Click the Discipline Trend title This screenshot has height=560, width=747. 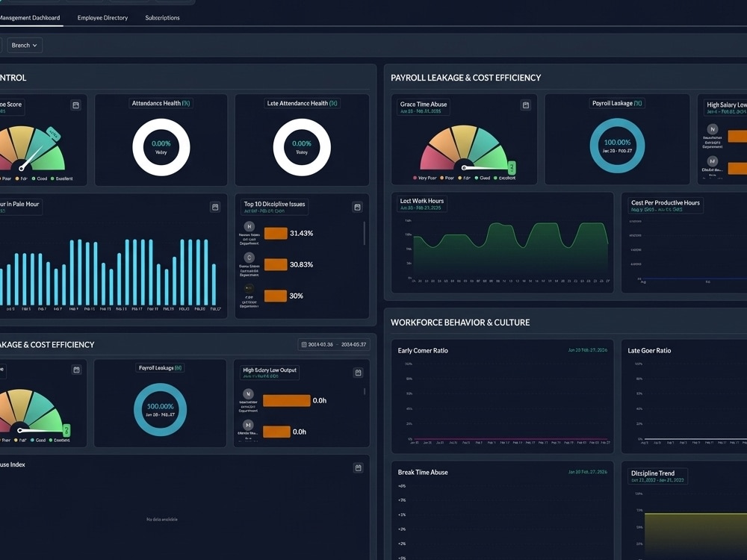pos(653,473)
